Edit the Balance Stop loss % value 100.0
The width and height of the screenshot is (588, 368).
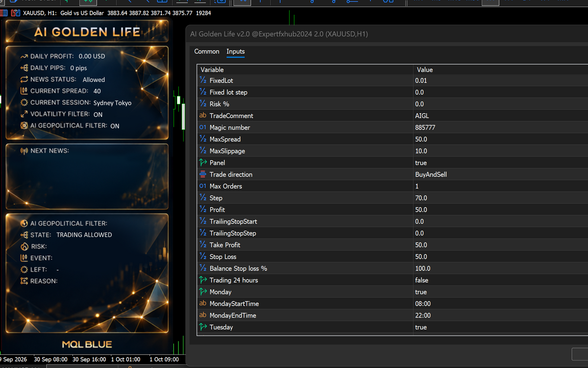pyautogui.click(x=423, y=268)
